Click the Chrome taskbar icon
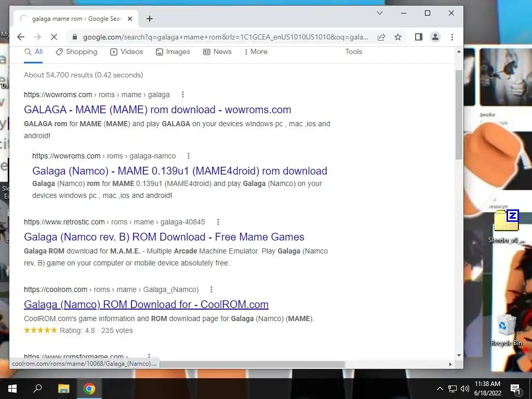This screenshot has height=399, width=532. click(x=89, y=389)
